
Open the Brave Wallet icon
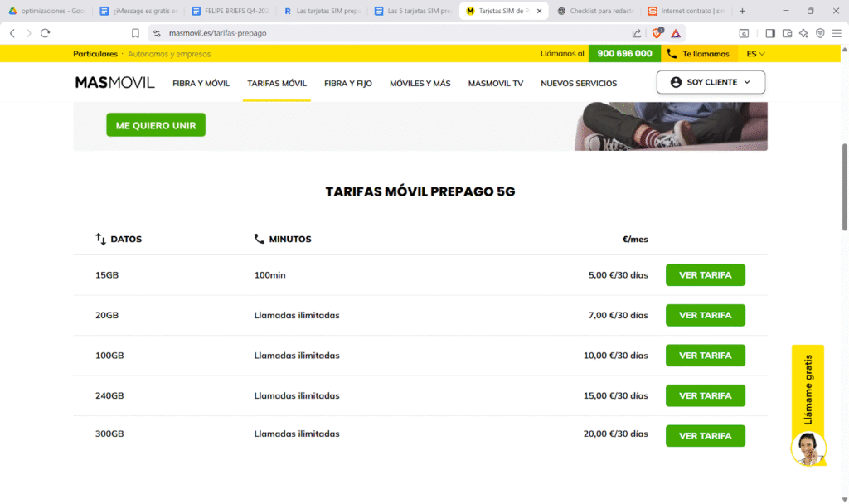(787, 33)
